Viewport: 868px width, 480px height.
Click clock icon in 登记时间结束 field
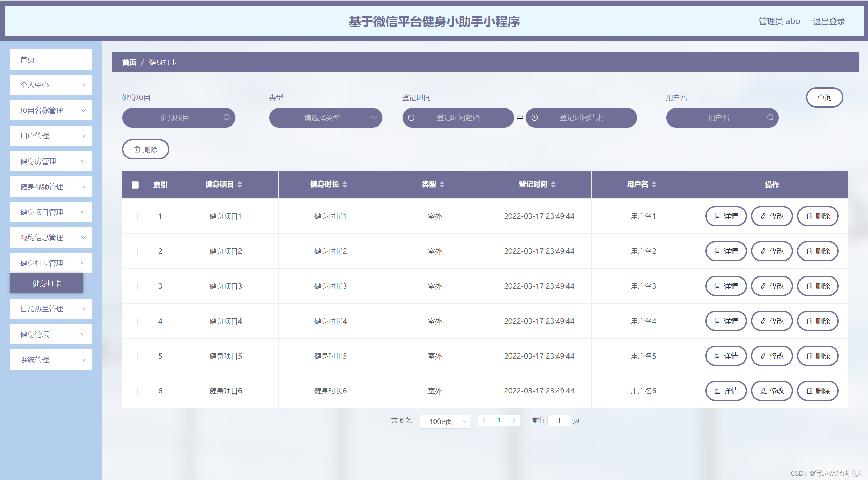tap(535, 118)
